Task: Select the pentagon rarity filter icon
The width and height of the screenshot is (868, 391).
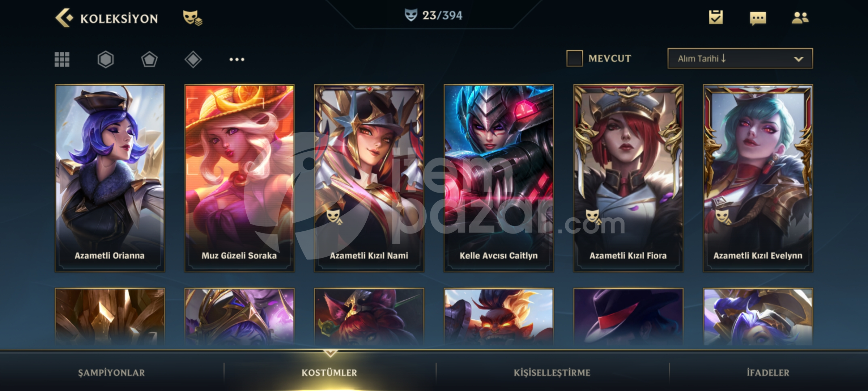Action: tap(149, 59)
